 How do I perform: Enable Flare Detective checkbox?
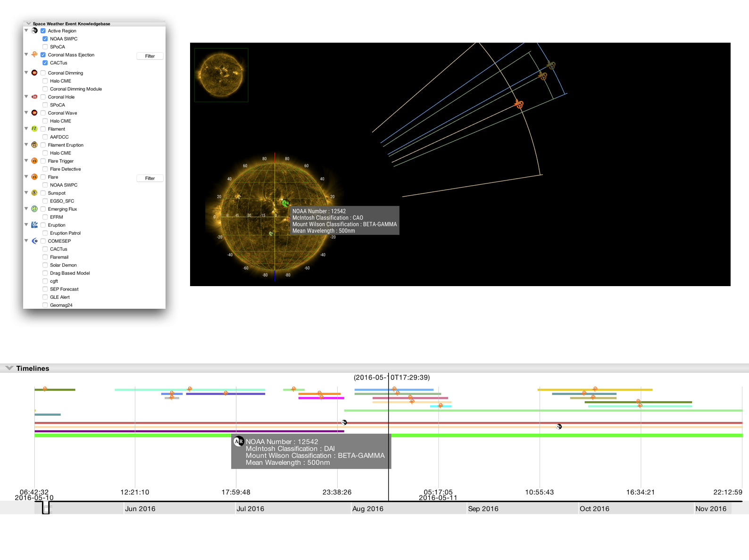point(45,169)
